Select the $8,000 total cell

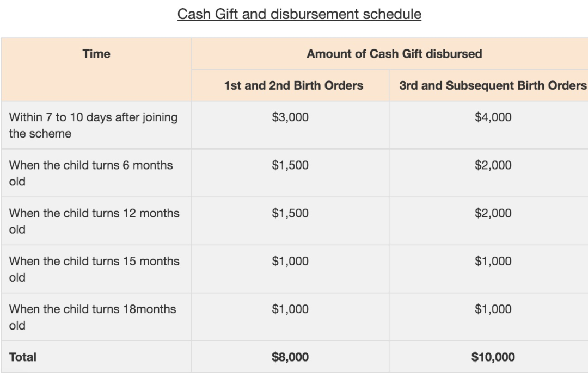pos(290,357)
